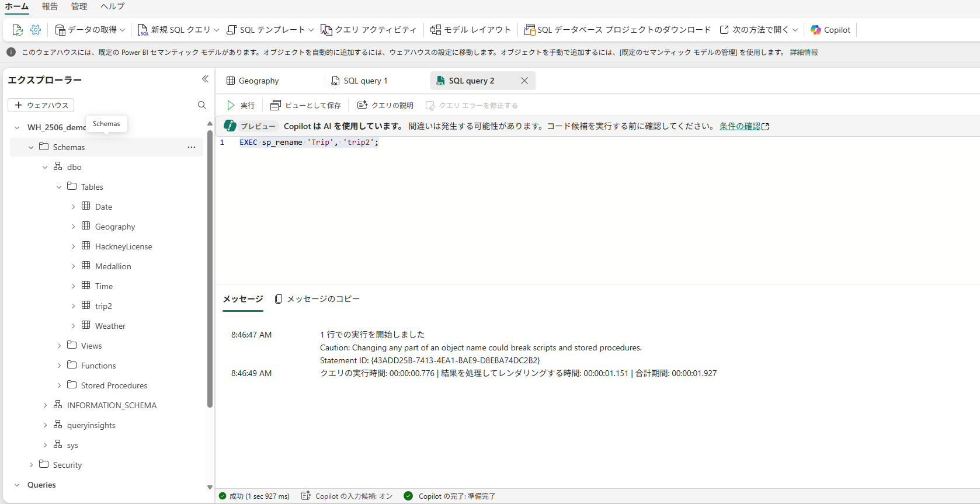Open Copilot from the toolbar

click(830, 30)
